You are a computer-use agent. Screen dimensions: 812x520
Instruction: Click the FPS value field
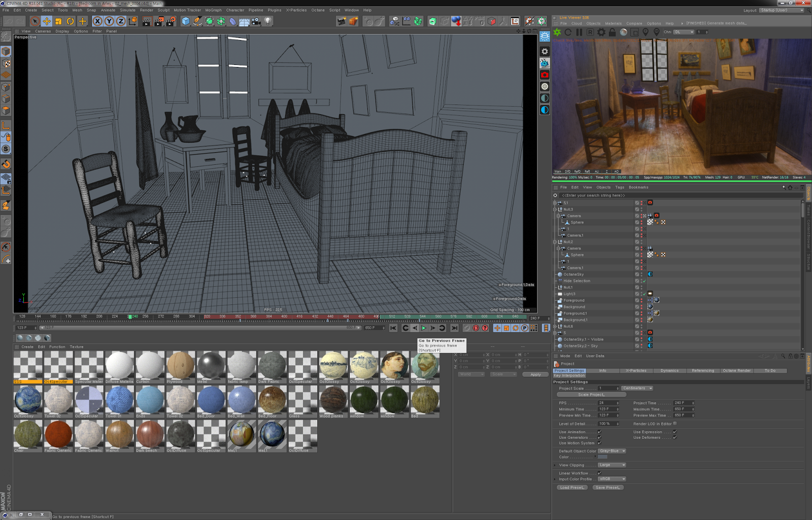pyautogui.click(x=608, y=403)
